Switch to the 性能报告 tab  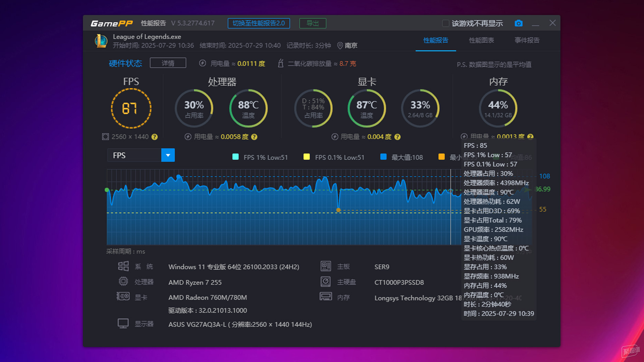[435, 40]
